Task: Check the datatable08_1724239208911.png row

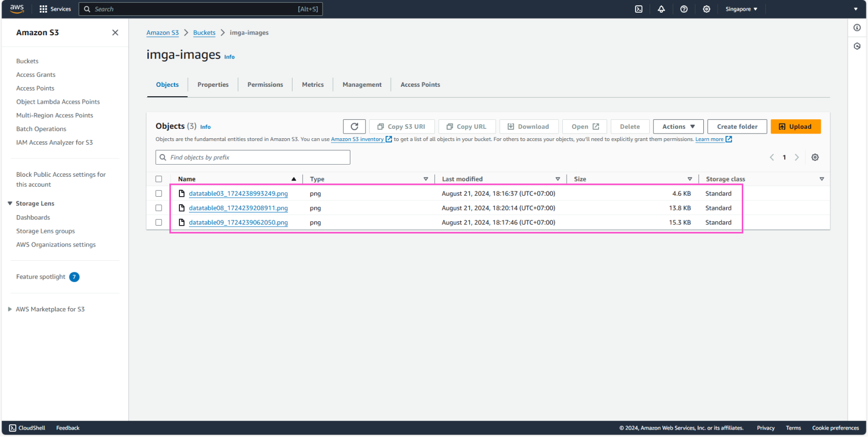Action: click(159, 208)
